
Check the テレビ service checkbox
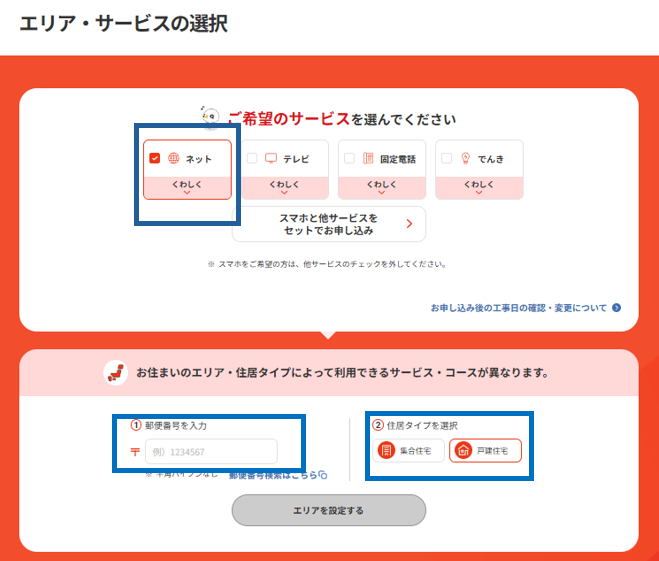click(x=252, y=158)
